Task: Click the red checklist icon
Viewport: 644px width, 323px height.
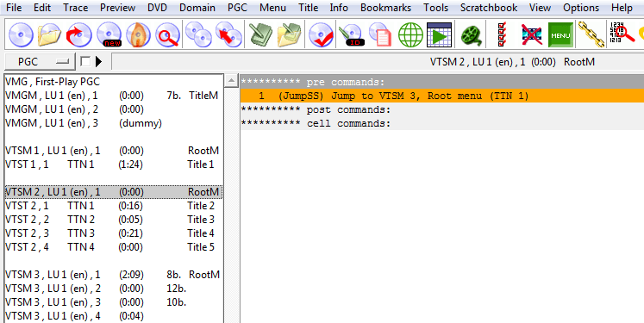Action: [x=502, y=35]
